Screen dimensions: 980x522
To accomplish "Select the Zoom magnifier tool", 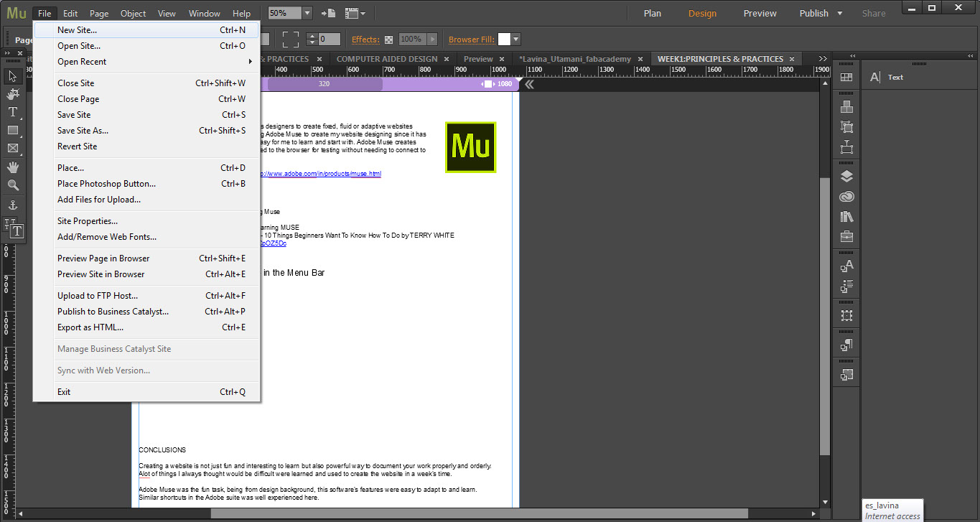I will [x=13, y=185].
